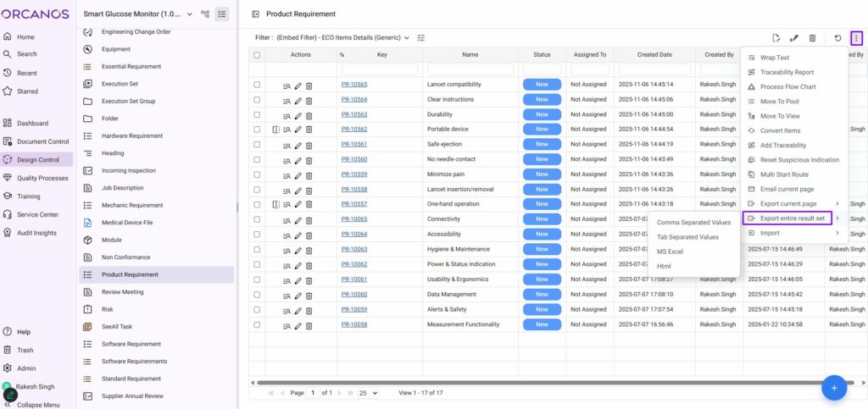Open the rows-per-page dropdown showing 25
Viewport: 868px width, 409px height.
coord(368,393)
